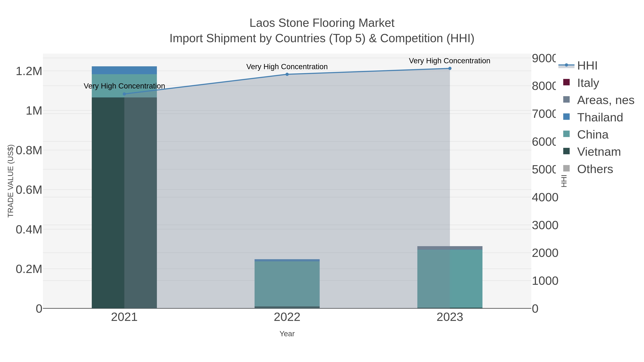Viewport: 644px width, 362px height.
Task: Click the Year x-axis title
Action: 287,334
